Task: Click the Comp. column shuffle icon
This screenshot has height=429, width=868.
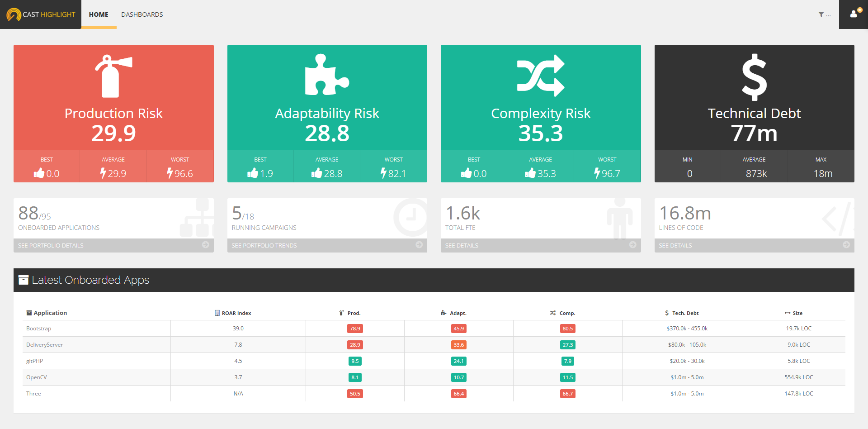Action: (x=552, y=313)
